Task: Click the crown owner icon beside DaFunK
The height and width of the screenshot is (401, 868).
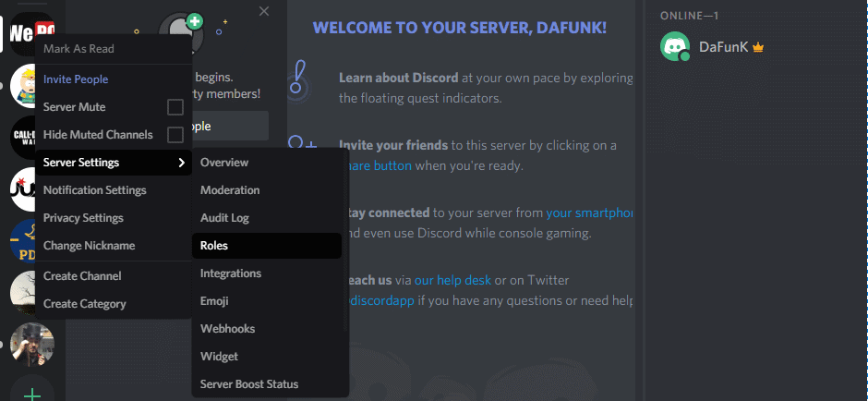Action: click(758, 48)
